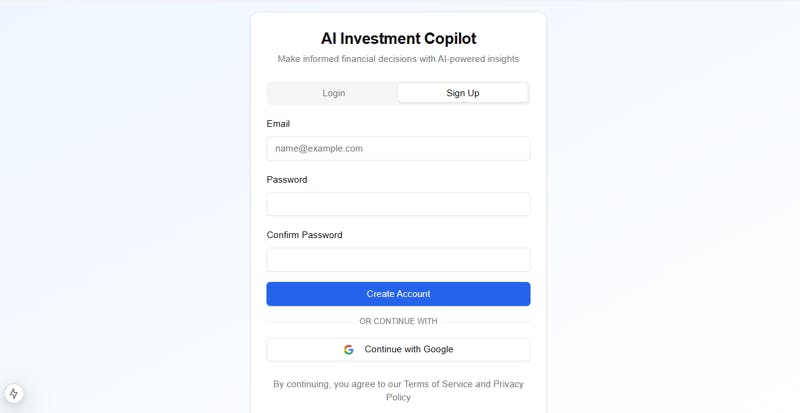Click the AI Investment Copilot heading

(398, 39)
